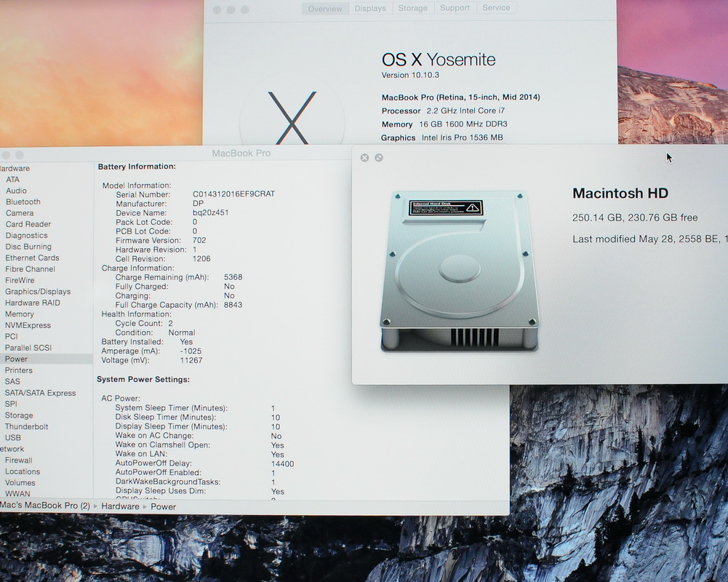Select WWAN under Network
The height and width of the screenshot is (582, 728).
click(x=17, y=494)
